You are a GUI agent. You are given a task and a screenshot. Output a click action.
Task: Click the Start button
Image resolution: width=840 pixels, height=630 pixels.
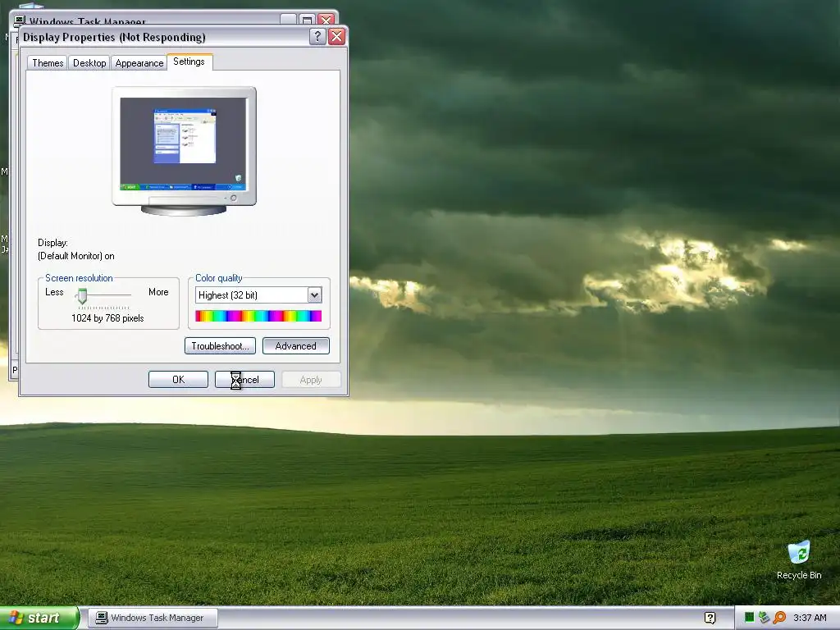point(39,618)
